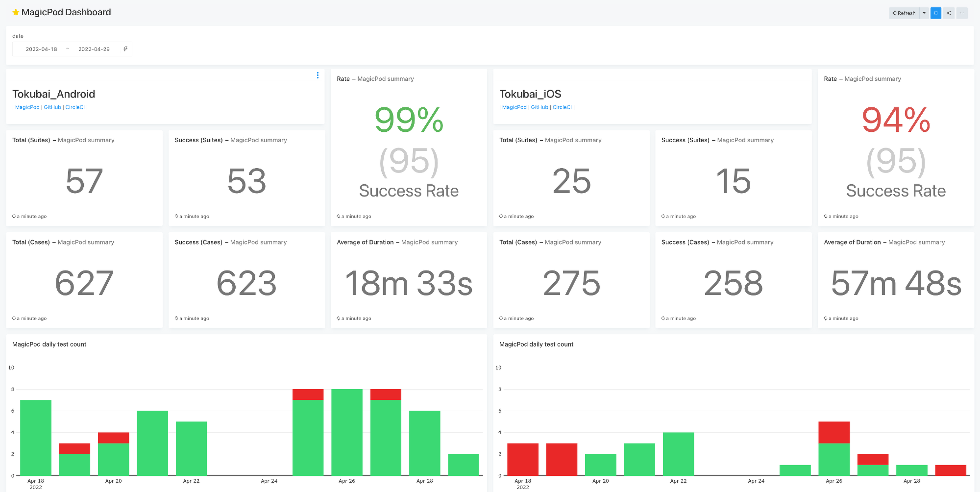The image size is (980, 492).
Task: Open GitHub link under Tokubai_iOS
Action: click(x=539, y=107)
